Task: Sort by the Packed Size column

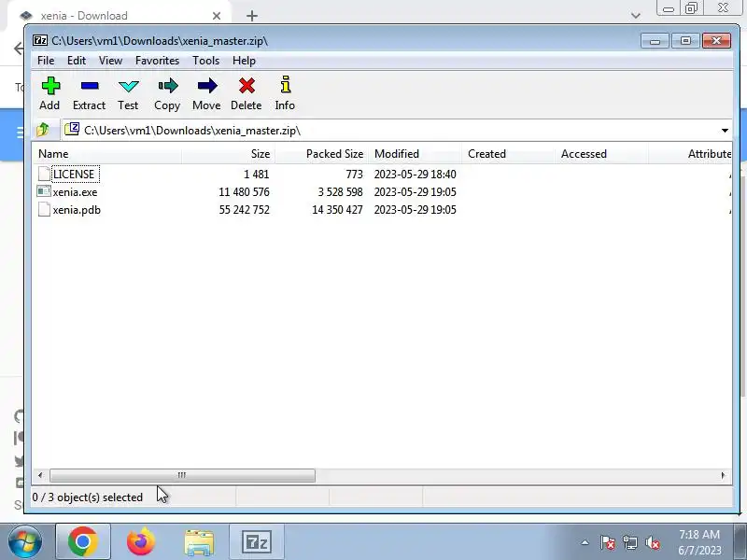Action: coord(321,153)
